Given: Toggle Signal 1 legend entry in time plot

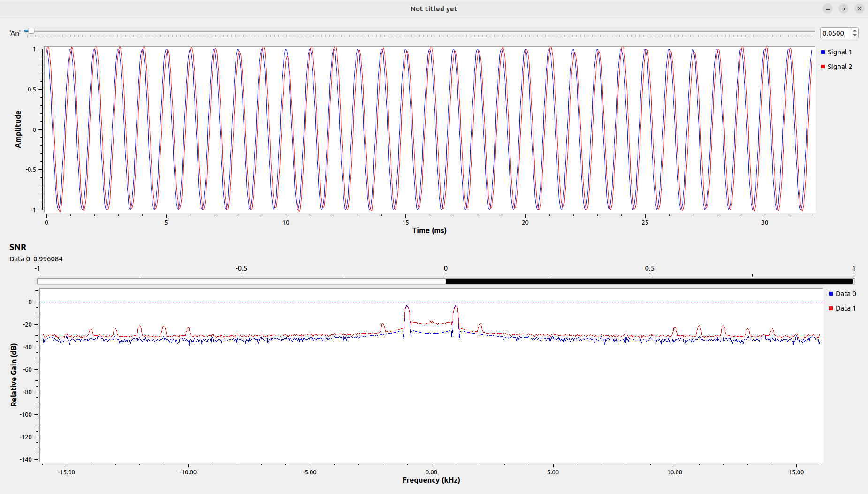Looking at the screenshot, I should pyautogui.click(x=836, y=52).
